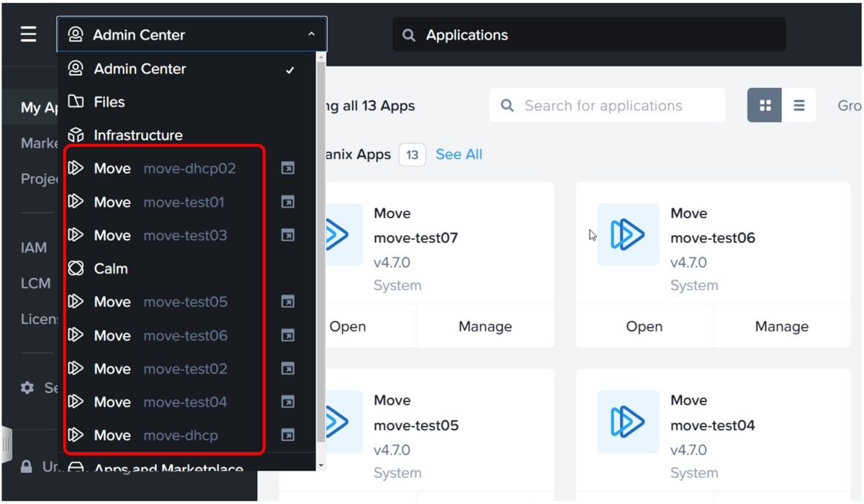
Task: Select Admin Center entry with checkmark
Action: [x=186, y=69]
